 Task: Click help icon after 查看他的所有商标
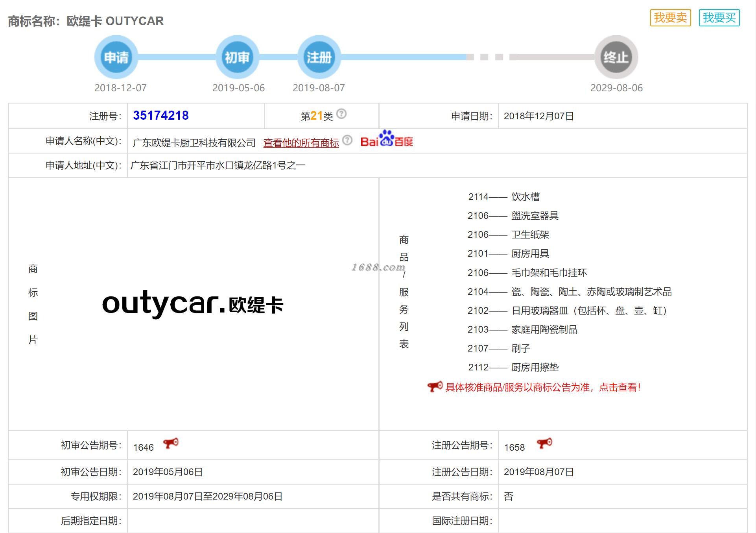pyautogui.click(x=347, y=140)
